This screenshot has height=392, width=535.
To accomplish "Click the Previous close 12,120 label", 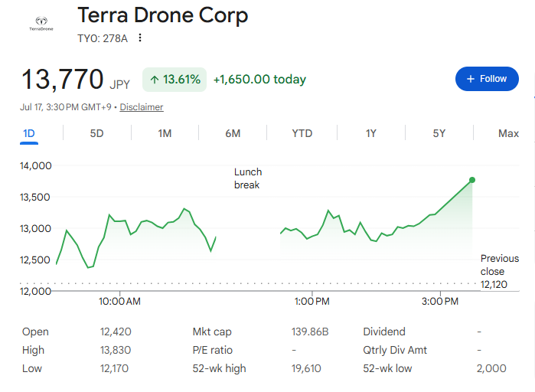I will (500, 271).
